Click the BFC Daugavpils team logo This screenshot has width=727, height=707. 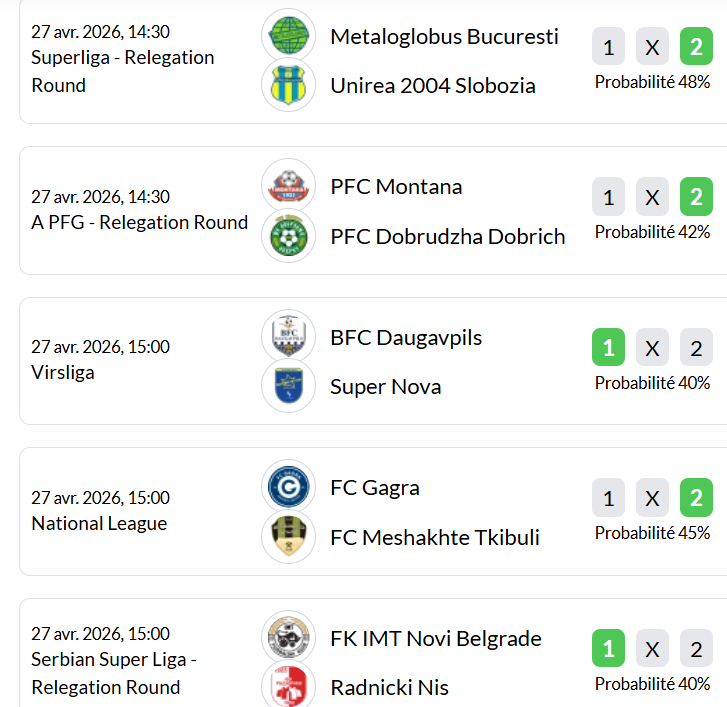[x=289, y=337]
